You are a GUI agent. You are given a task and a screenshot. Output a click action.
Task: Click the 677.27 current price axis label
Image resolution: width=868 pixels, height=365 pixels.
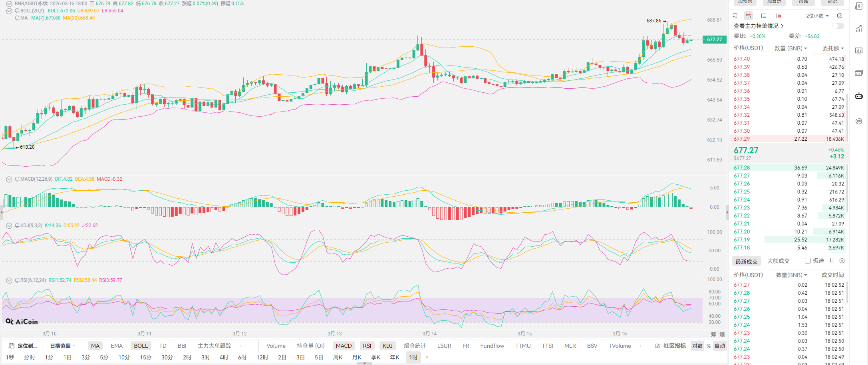coord(714,39)
